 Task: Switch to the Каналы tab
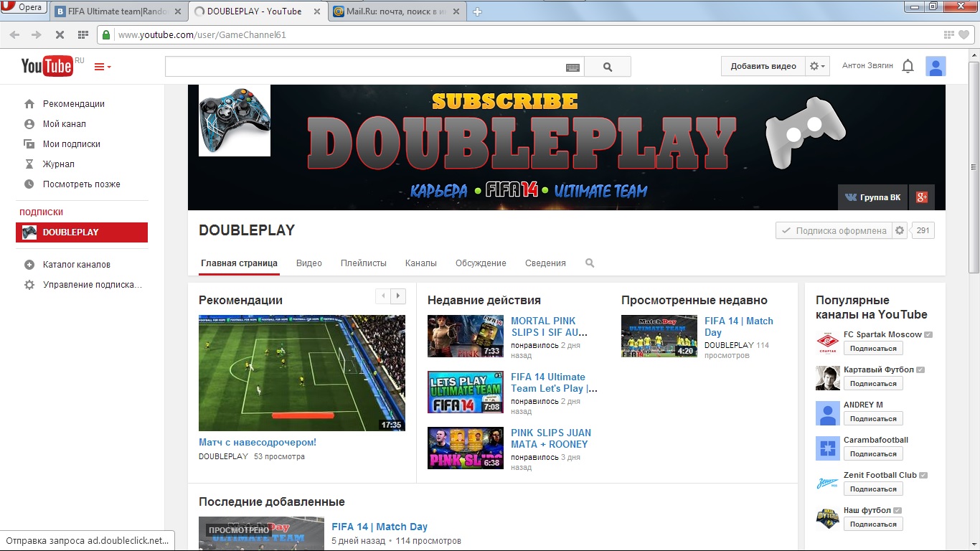(x=421, y=263)
